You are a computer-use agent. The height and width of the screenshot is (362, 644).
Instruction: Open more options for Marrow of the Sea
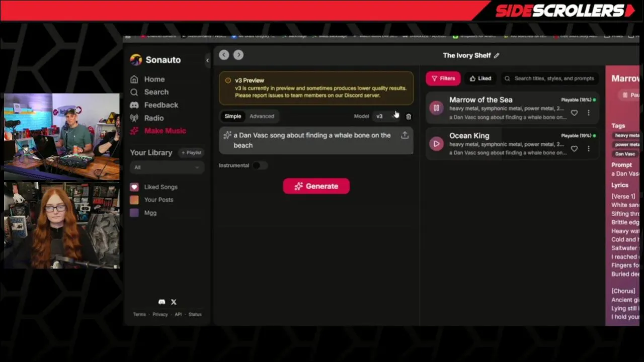click(588, 113)
